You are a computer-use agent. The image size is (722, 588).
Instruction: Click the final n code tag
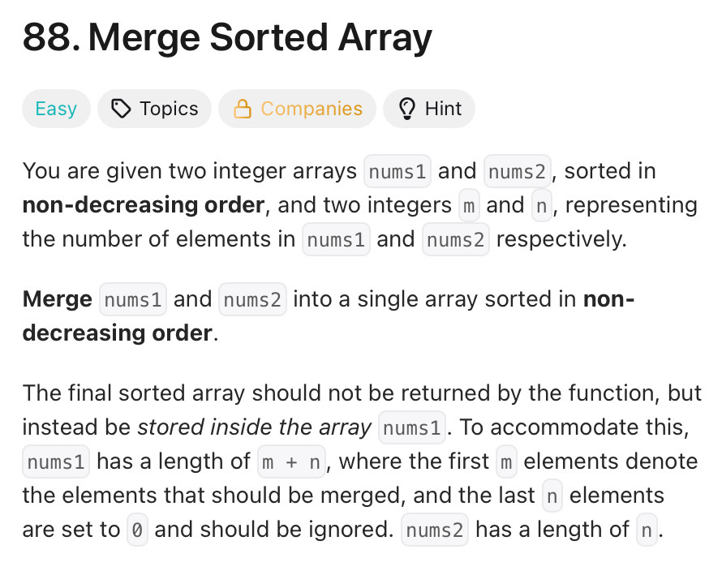pyautogui.click(x=647, y=530)
